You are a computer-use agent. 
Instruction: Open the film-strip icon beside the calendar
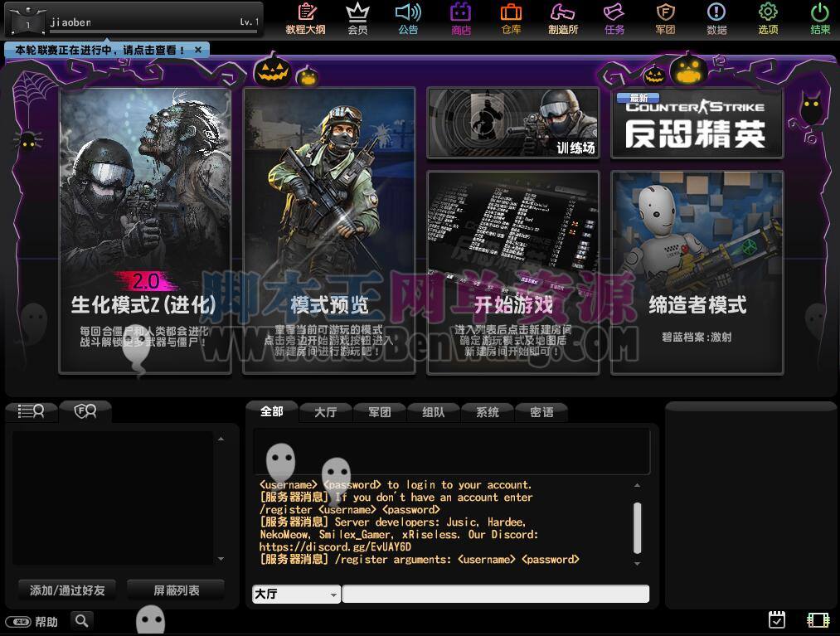click(818, 619)
